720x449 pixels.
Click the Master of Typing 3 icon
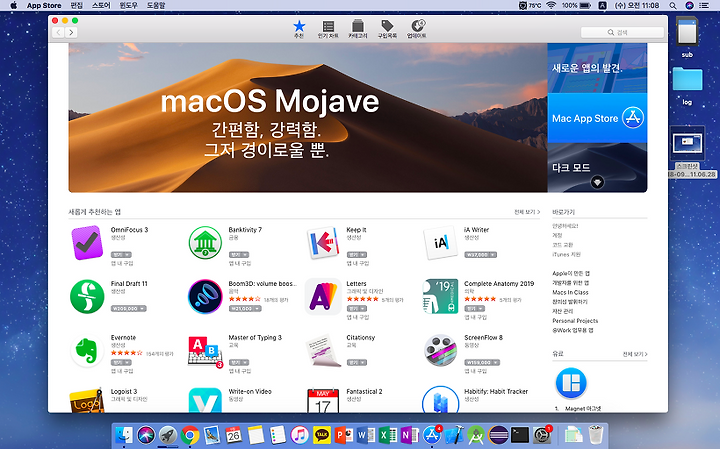[x=205, y=352]
